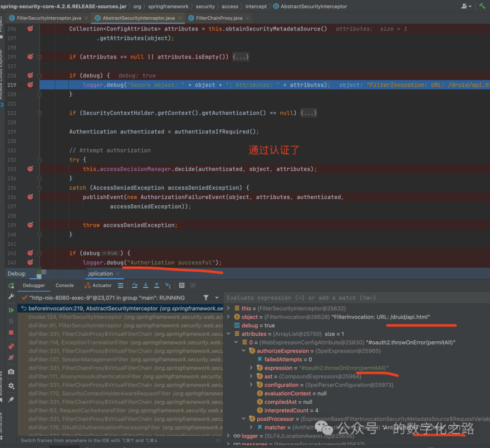
Task: Resume program with green play icon
Action: click(11, 310)
